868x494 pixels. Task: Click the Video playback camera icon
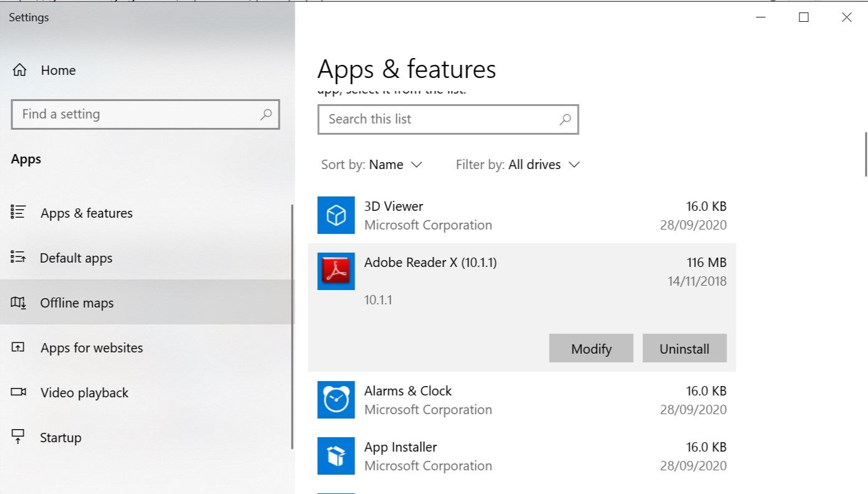click(18, 393)
